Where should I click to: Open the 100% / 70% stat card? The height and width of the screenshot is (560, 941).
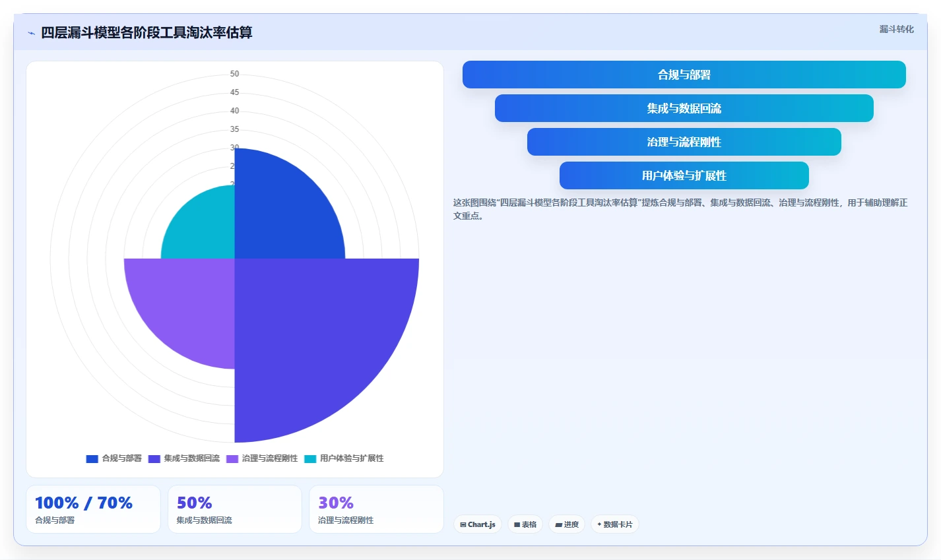tap(93, 509)
